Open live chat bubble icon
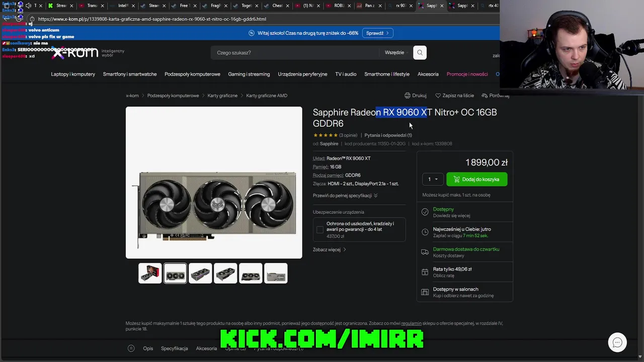This screenshot has width=644, height=362. click(617, 342)
